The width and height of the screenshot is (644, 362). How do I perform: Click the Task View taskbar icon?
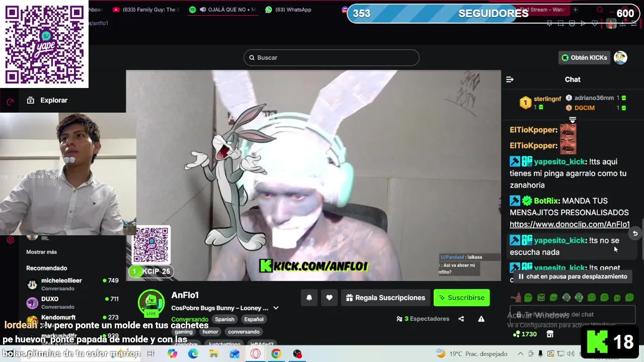[151, 354]
